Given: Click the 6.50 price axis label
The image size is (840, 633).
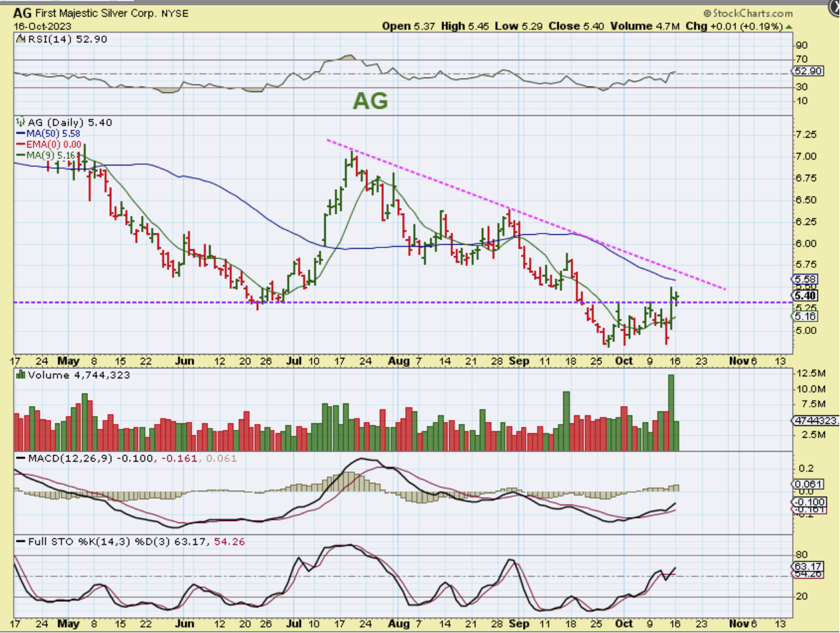Looking at the screenshot, I should pos(806,200).
